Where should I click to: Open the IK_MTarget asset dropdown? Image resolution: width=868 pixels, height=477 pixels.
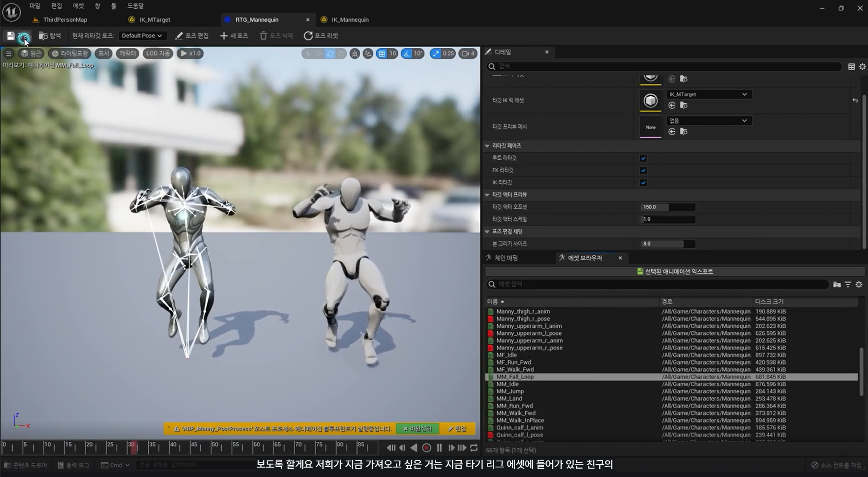coord(708,94)
